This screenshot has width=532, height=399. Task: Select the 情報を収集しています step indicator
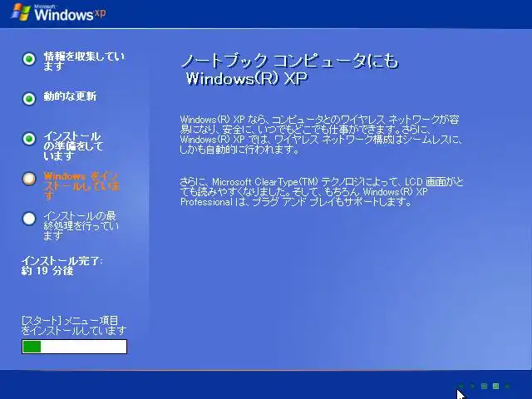pyautogui.click(x=29, y=59)
